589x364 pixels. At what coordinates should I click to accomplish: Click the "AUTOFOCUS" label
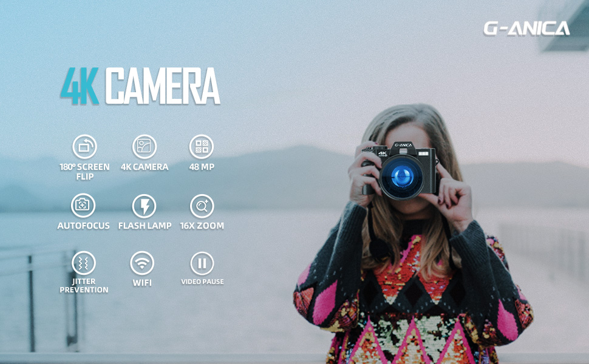point(83,226)
